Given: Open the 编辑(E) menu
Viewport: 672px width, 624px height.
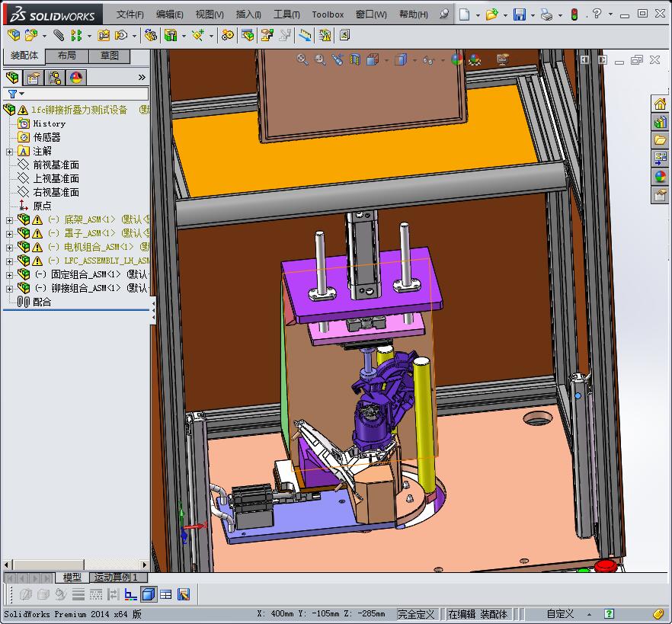Looking at the screenshot, I should 169,14.
